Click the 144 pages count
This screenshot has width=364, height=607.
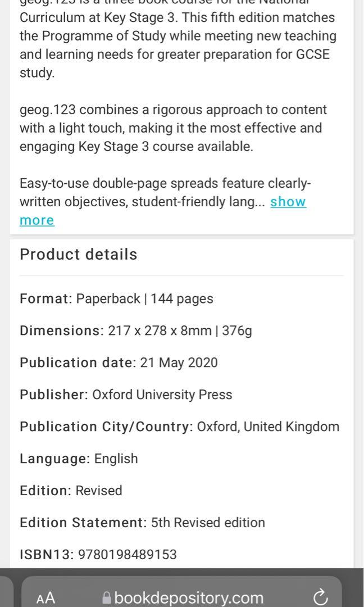[x=181, y=298]
